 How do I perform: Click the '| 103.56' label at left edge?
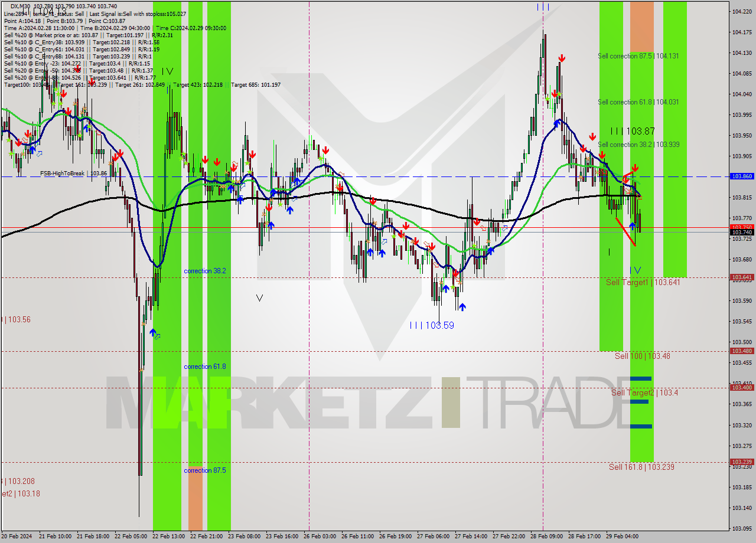coord(17,319)
